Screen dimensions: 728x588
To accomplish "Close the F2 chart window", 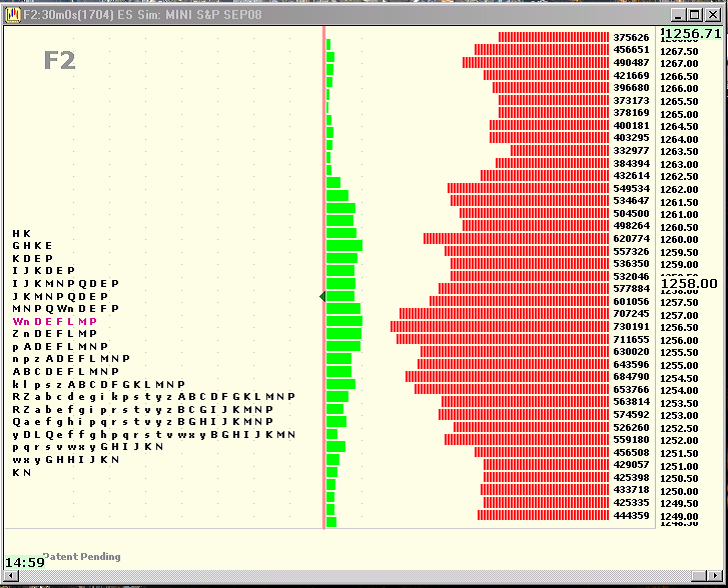I will (x=713, y=15).
